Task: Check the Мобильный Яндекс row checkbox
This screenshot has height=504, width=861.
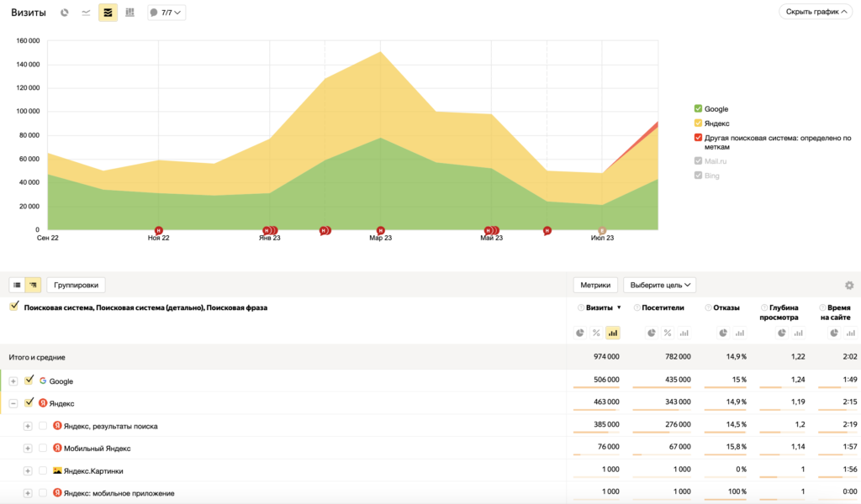Action: [43, 449]
